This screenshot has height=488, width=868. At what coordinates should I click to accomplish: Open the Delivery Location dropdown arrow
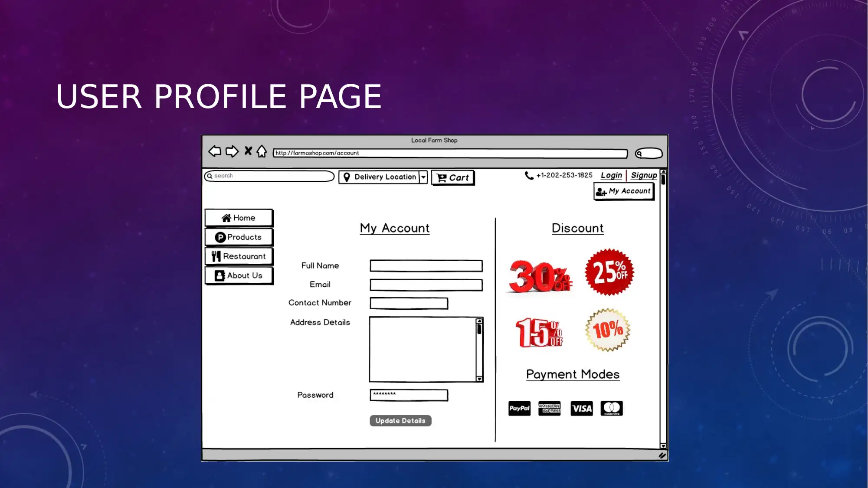click(x=423, y=177)
